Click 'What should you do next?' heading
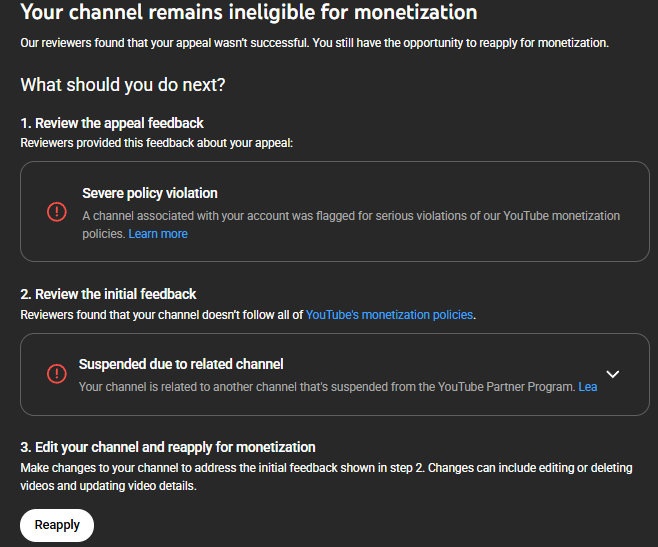The width and height of the screenshot is (658, 547). [123, 84]
